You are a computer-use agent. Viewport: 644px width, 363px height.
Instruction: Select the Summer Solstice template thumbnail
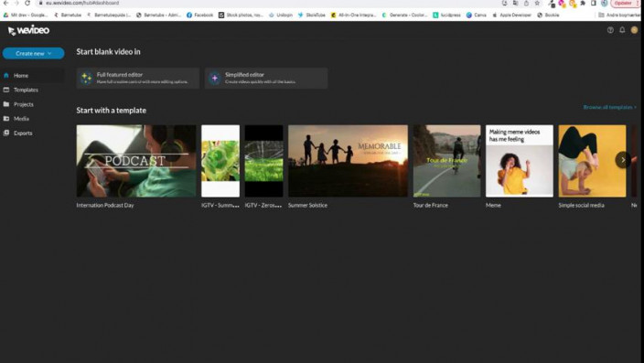click(x=348, y=161)
